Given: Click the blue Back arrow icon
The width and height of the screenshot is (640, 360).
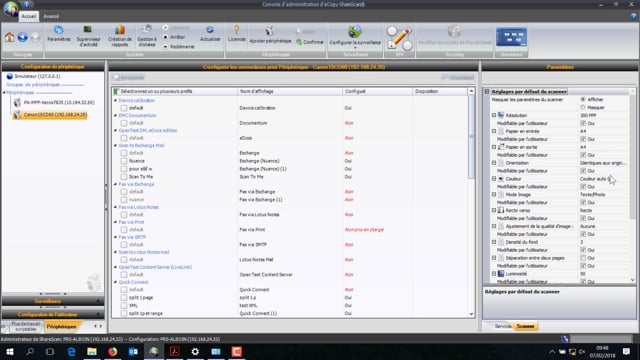Looking at the screenshot, I should (x=22, y=37).
